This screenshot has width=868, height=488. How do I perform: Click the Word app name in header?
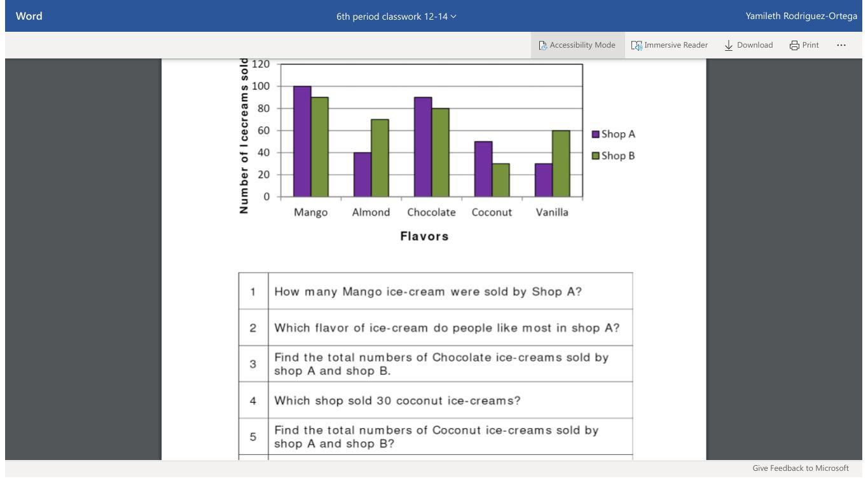29,16
